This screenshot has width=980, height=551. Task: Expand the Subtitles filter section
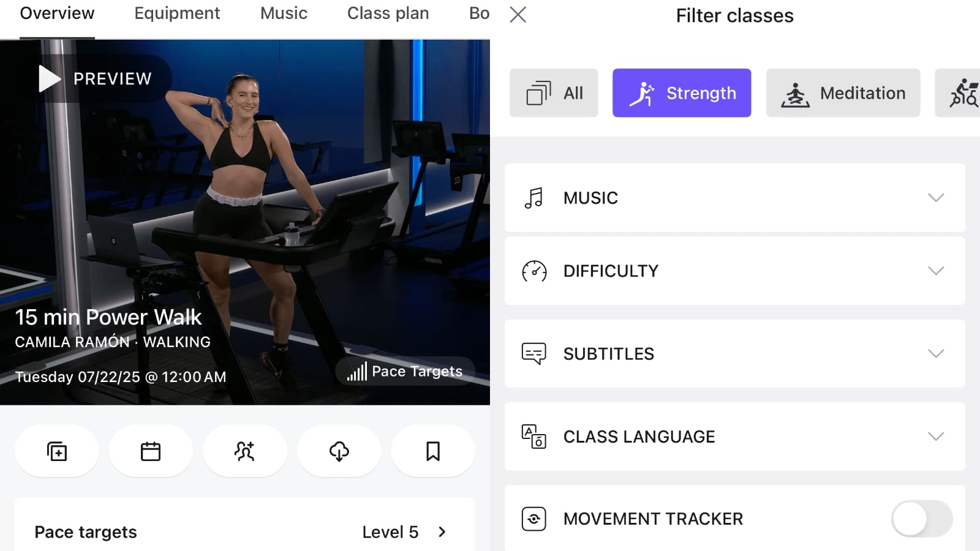click(x=735, y=353)
